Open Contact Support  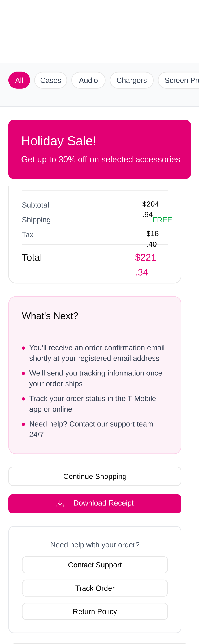click(x=95, y=565)
